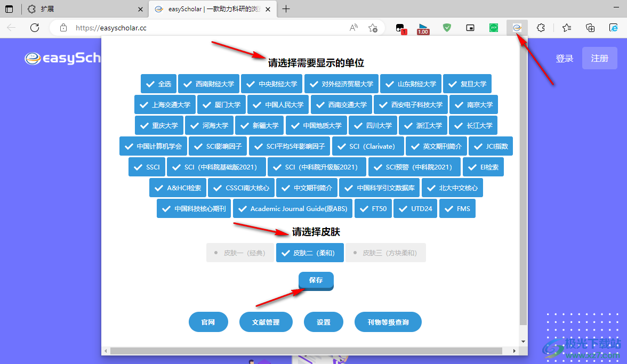Toggle 浙江大学 checkbox

click(423, 125)
